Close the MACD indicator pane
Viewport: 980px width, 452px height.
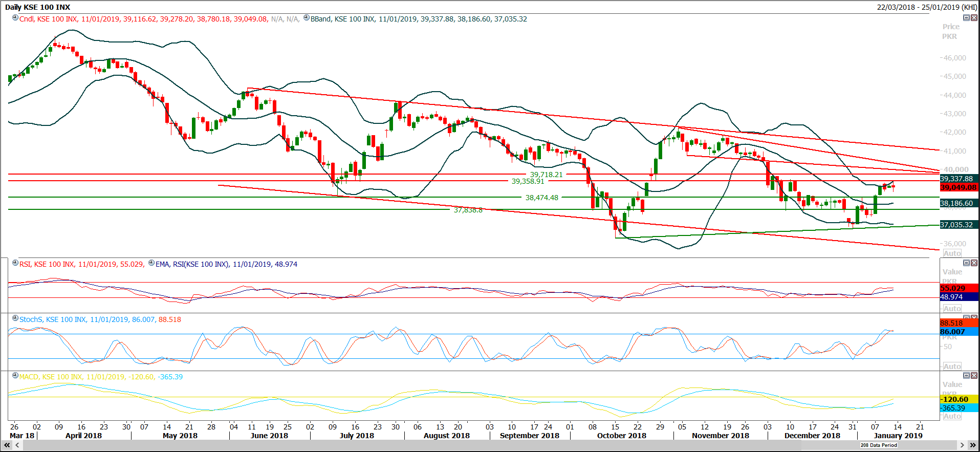[974, 376]
